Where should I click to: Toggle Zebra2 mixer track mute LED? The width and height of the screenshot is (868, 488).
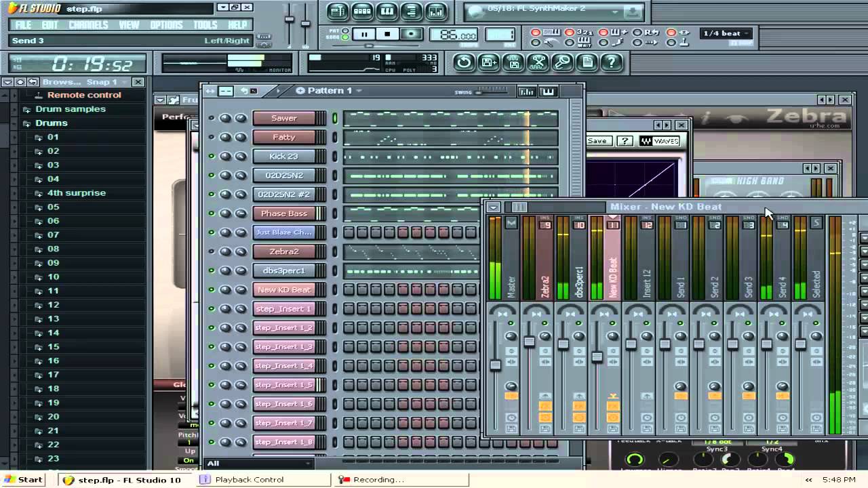(545, 323)
